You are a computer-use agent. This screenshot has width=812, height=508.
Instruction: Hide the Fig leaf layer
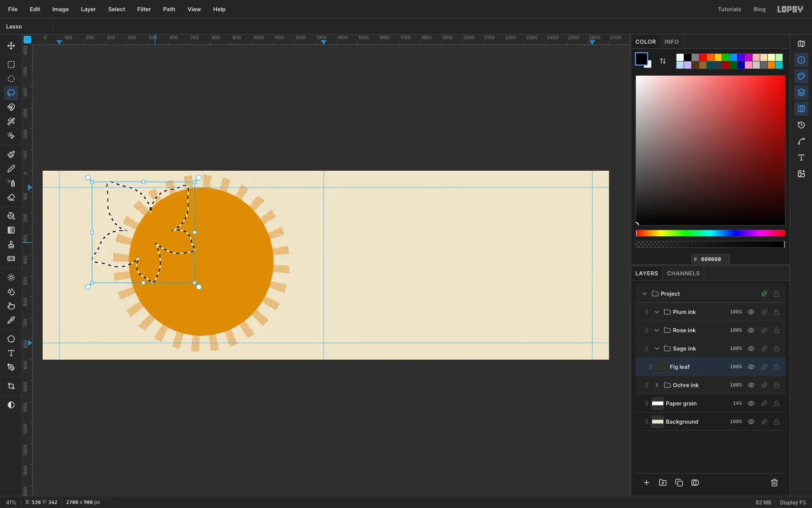pyautogui.click(x=751, y=367)
